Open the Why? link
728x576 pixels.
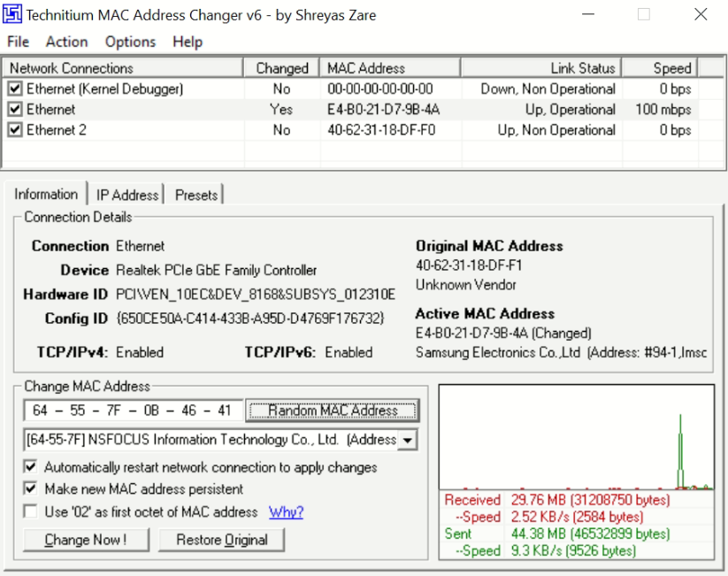(x=286, y=512)
